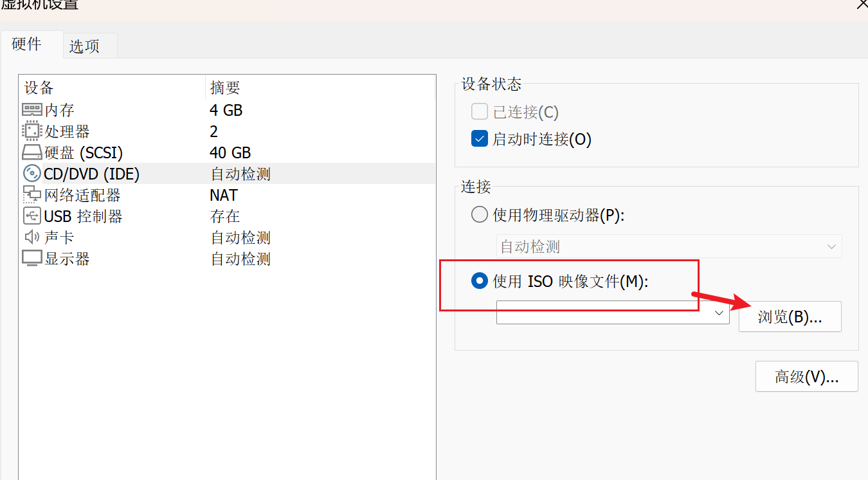Select 使用 ISO 映像文件(M) radio button

pos(480,281)
